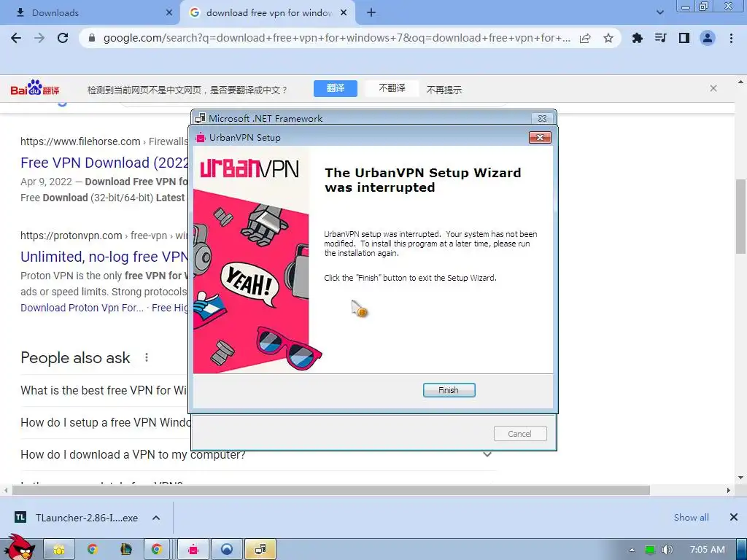Image resolution: width=747 pixels, height=560 pixels.
Task: Click page scroll down arrow
Action: [740, 478]
